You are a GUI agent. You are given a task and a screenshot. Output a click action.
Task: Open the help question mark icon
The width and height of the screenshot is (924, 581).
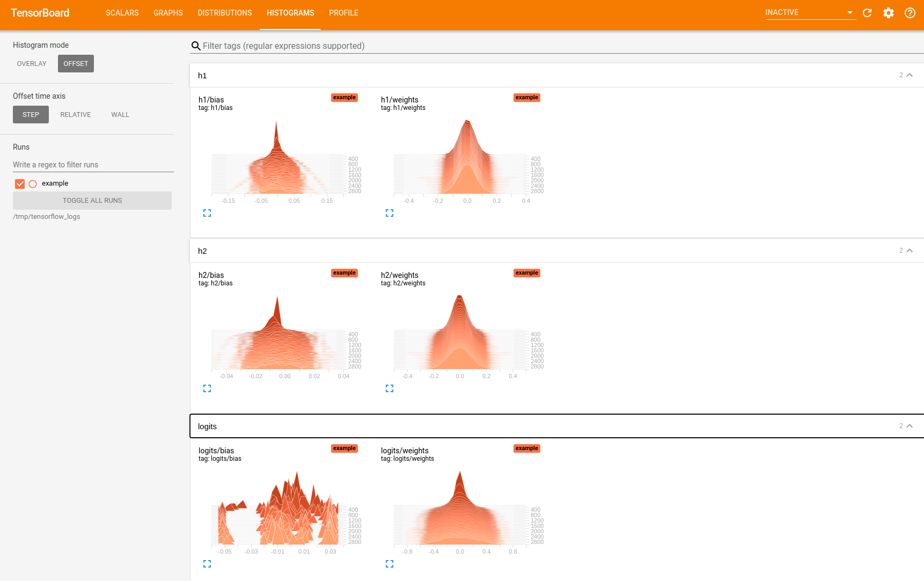coord(910,13)
